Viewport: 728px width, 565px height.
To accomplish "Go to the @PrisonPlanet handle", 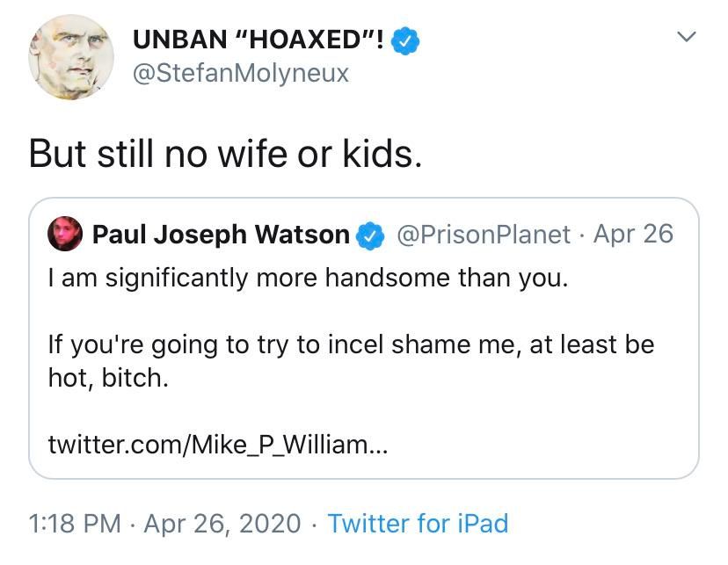I will (x=484, y=235).
